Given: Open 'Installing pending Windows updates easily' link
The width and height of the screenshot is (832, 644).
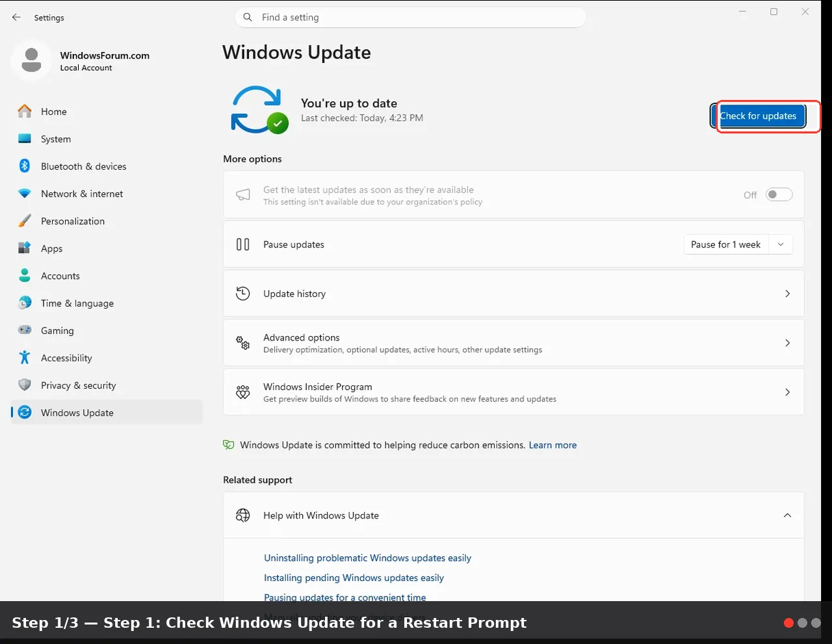Looking at the screenshot, I should (354, 578).
